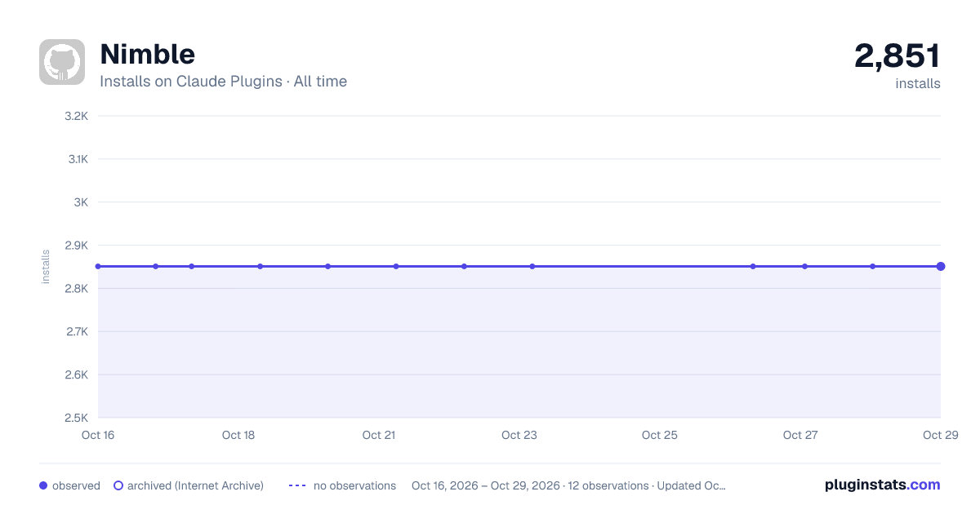Click the Oct 29 x-axis label
Screen dimensions: 980x514
pyautogui.click(x=940, y=435)
